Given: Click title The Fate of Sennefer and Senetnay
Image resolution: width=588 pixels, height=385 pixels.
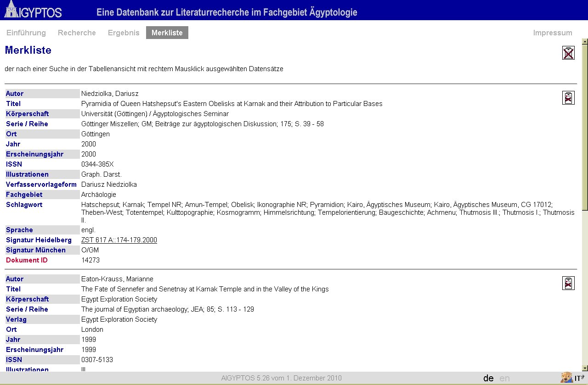Looking at the screenshot, I should (205, 289).
